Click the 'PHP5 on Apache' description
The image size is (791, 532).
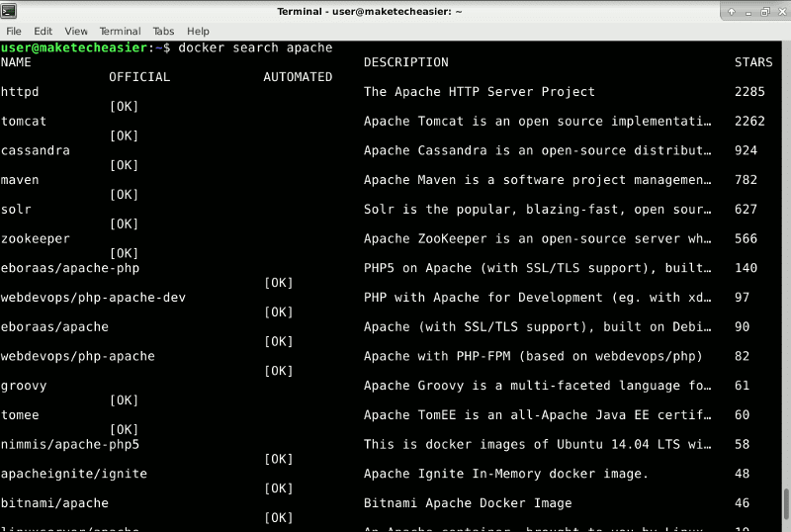pos(537,268)
